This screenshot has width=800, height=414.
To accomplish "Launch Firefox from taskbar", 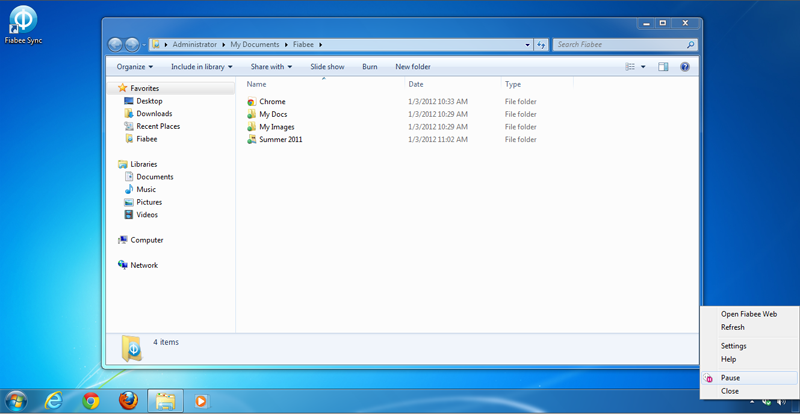I will coord(128,401).
